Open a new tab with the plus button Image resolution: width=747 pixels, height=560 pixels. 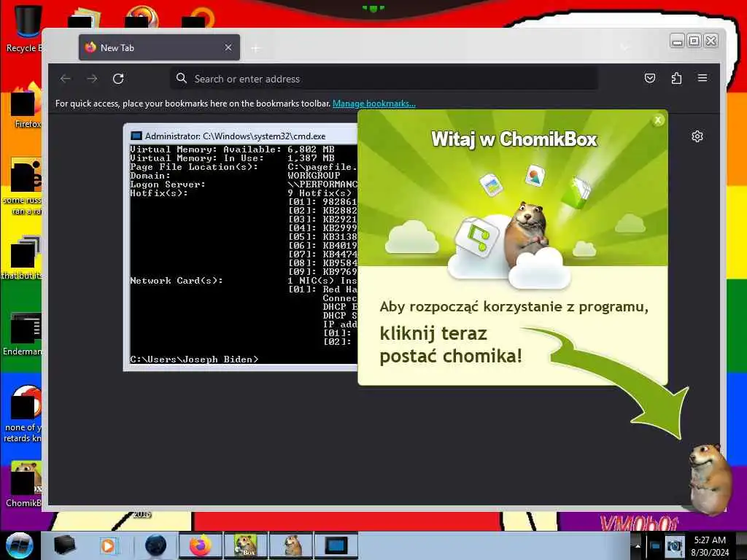(256, 48)
